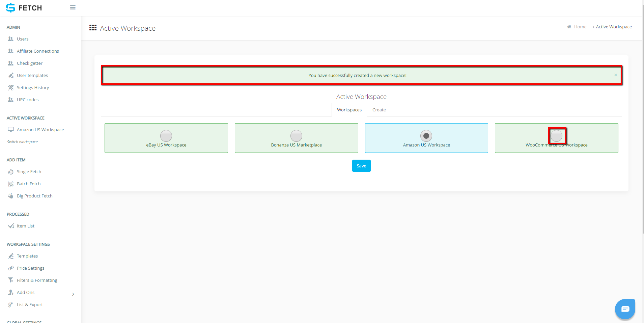This screenshot has height=323, width=644.
Task: Click the Users icon in sidebar
Action: [x=11, y=39]
